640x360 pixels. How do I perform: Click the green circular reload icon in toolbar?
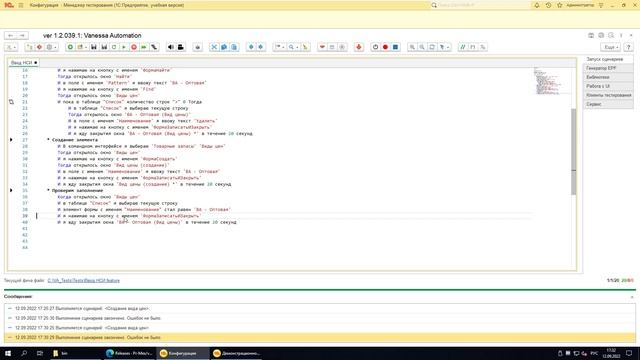(x=70, y=47)
